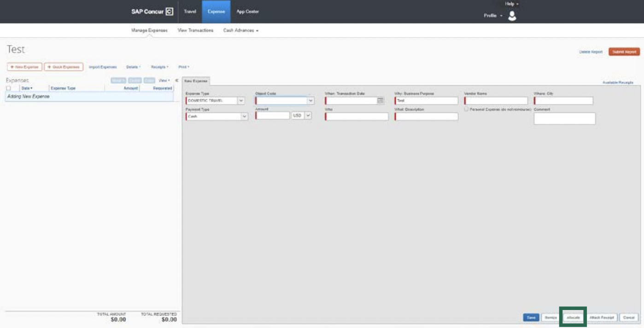The image size is (644, 328).
Task: Open the user profile avatar icon
Action: point(512,16)
